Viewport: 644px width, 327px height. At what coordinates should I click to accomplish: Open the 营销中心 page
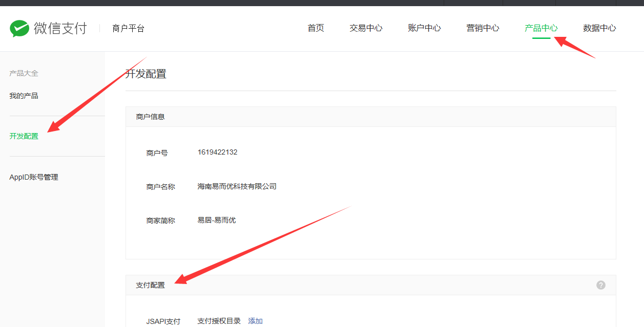point(482,28)
